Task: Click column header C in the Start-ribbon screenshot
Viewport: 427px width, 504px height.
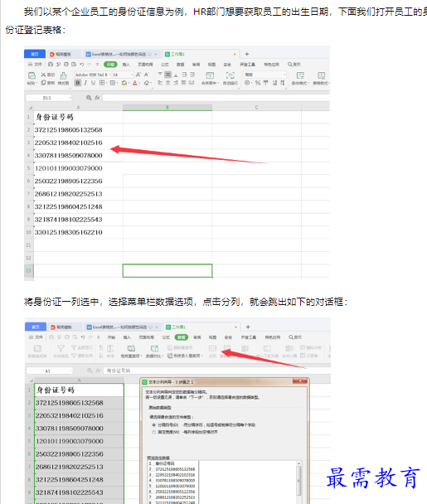Action: click(256, 108)
